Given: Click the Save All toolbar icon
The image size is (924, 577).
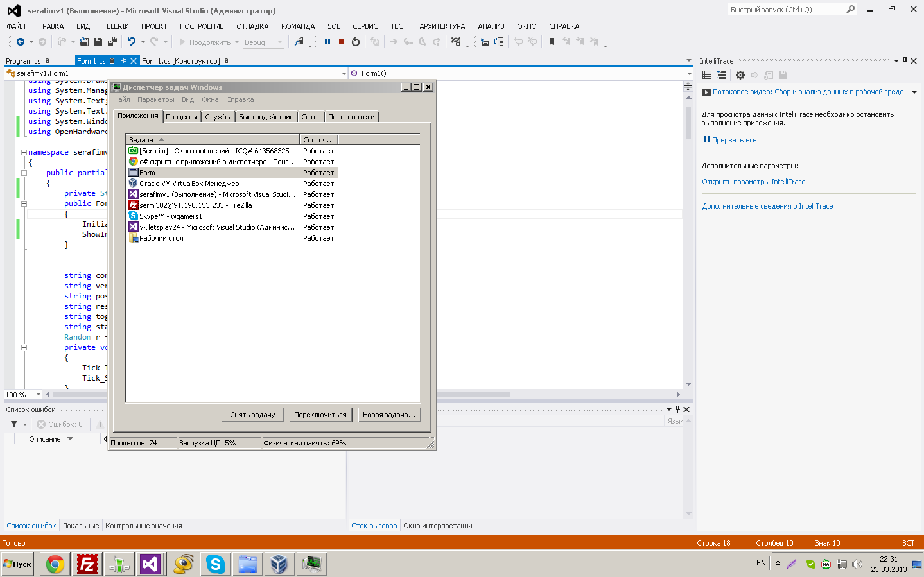Looking at the screenshot, I should (112, 42).
